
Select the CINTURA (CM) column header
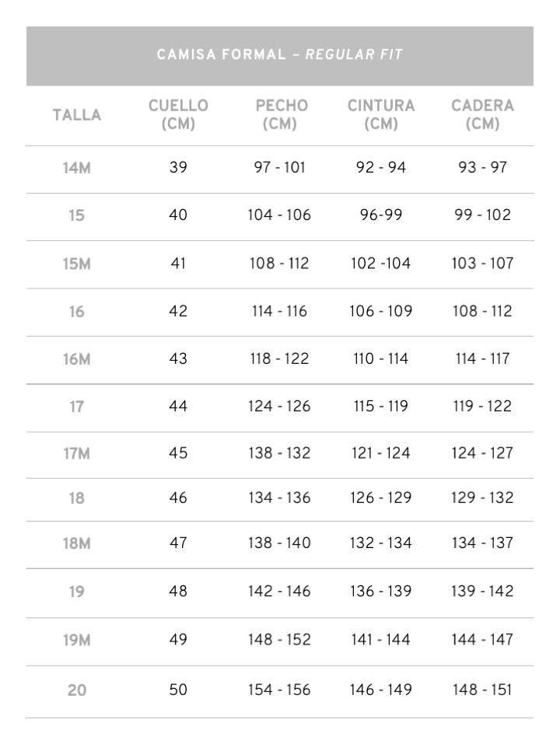click(x=381, y=114)
